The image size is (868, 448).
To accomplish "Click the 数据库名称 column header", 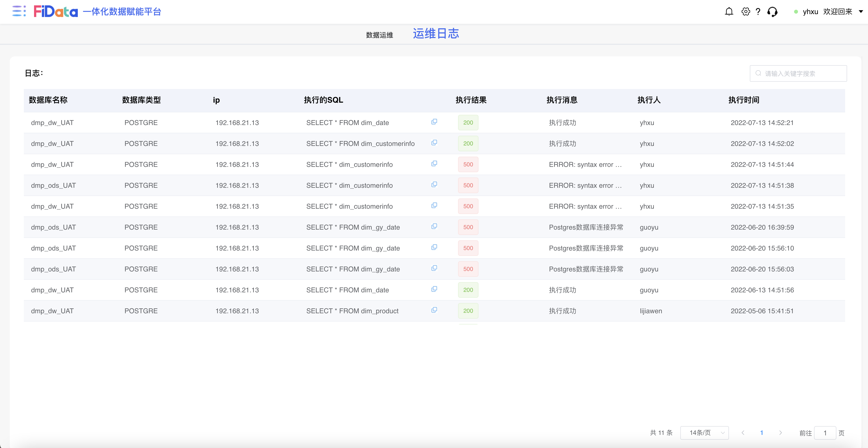I will 48,100.
